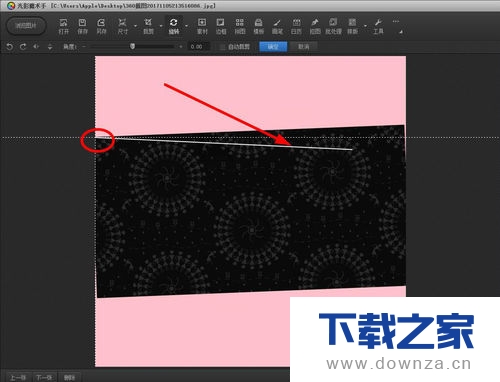
Task: Rotate left with the counterclockwise arrow icon
Action: pyautogui.click(x=10, y=47)
